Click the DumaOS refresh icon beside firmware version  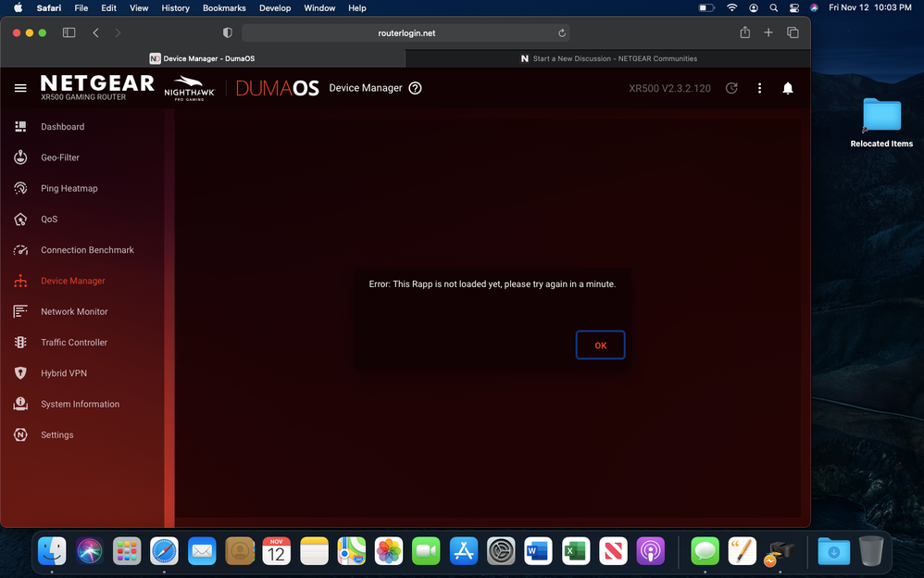(x=731, y=88)
